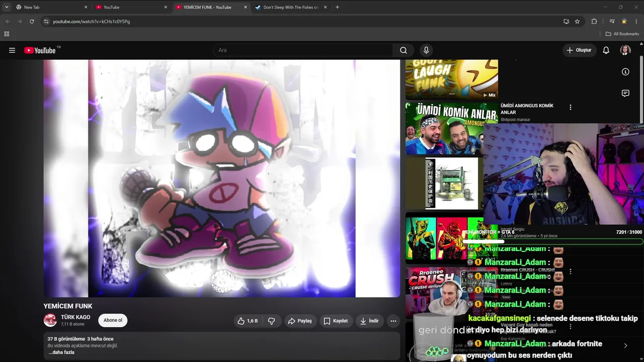Open the YouTube guide hamburger menu
The image size is (644, 362).
12,50
